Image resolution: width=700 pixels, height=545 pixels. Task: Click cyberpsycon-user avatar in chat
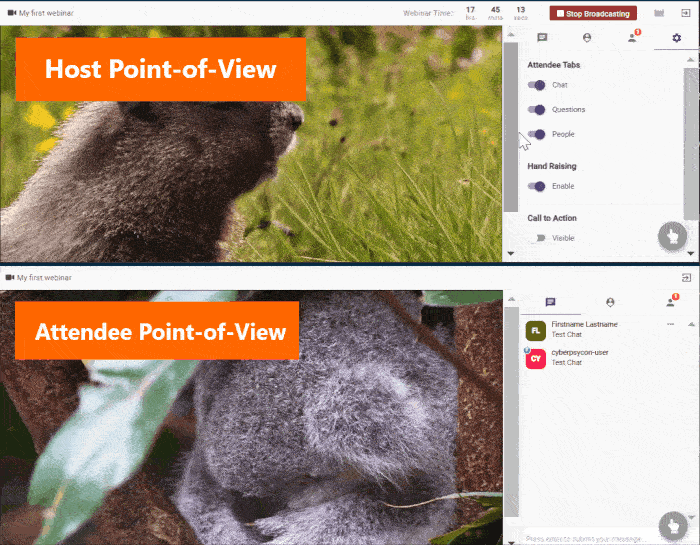[x=536, y=358]
